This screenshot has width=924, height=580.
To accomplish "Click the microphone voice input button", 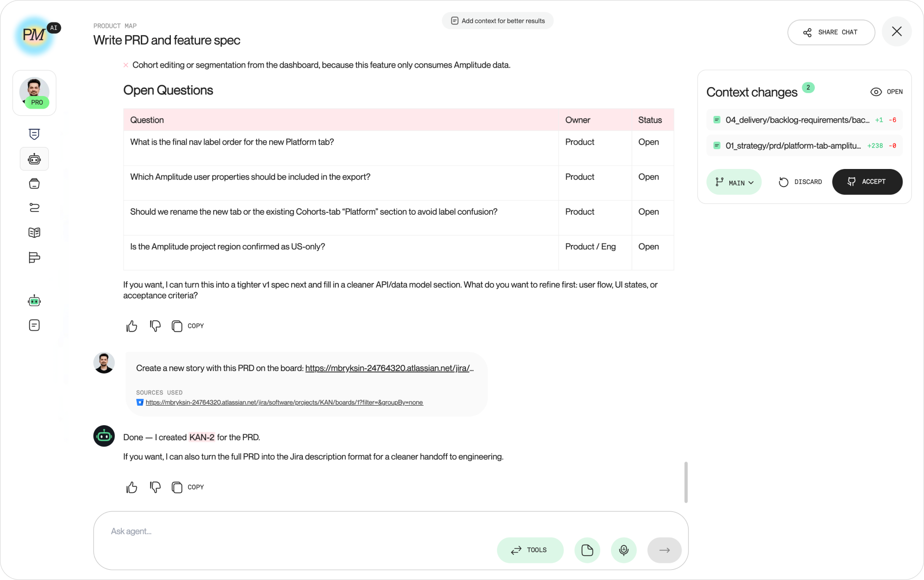I will point(624,550).
